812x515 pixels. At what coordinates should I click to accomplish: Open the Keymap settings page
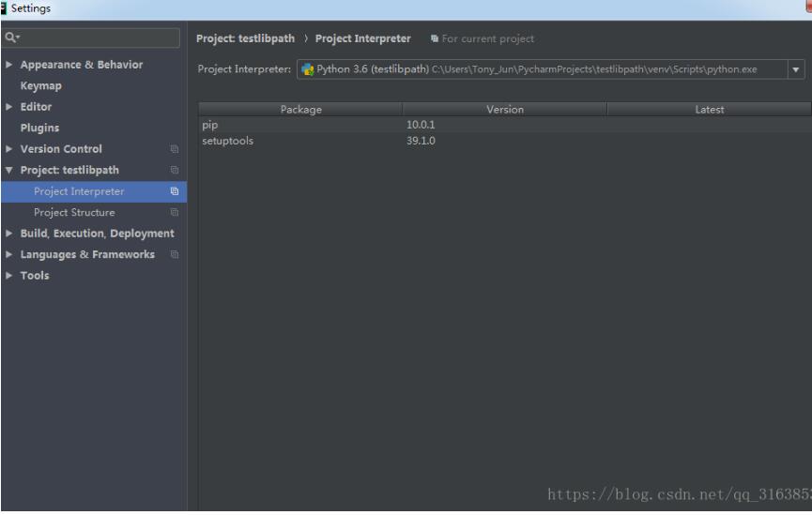click(x=41, y=86)
